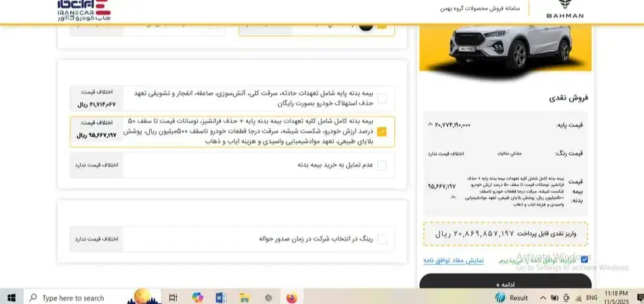Launch Copilot from the taskbar
This screenshot has width=644, height=304.
[x=197, y=298]
